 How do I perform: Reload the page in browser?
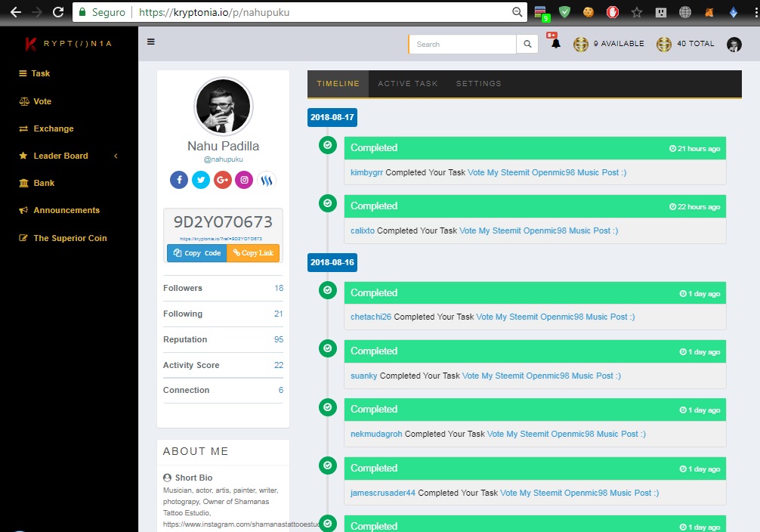coord(58,12)
